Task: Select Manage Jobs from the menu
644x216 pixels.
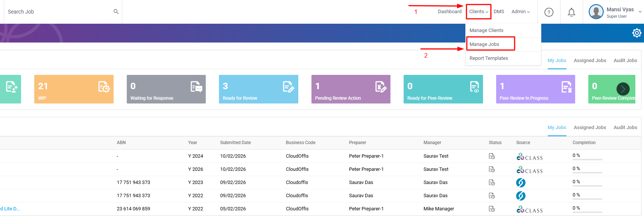Action: (x=485, y=44)
